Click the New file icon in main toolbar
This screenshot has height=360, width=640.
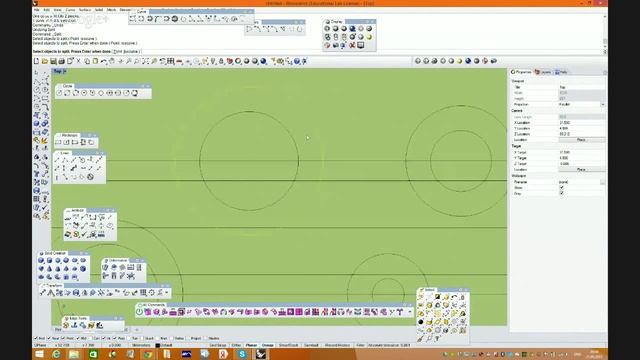(36, 61)
